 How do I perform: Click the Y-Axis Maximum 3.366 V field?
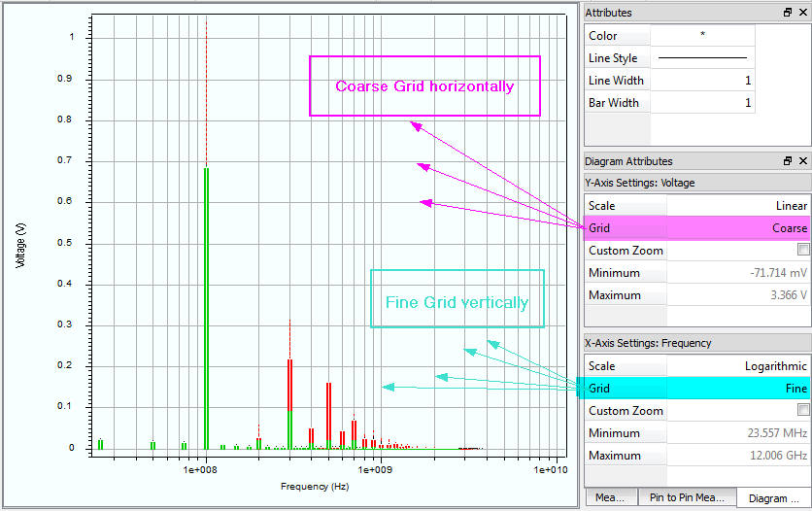click(x=738, y=295)
